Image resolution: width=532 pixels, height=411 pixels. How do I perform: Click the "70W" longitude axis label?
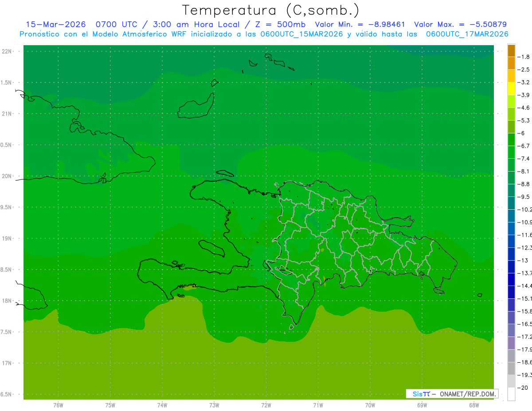(370, 405)
